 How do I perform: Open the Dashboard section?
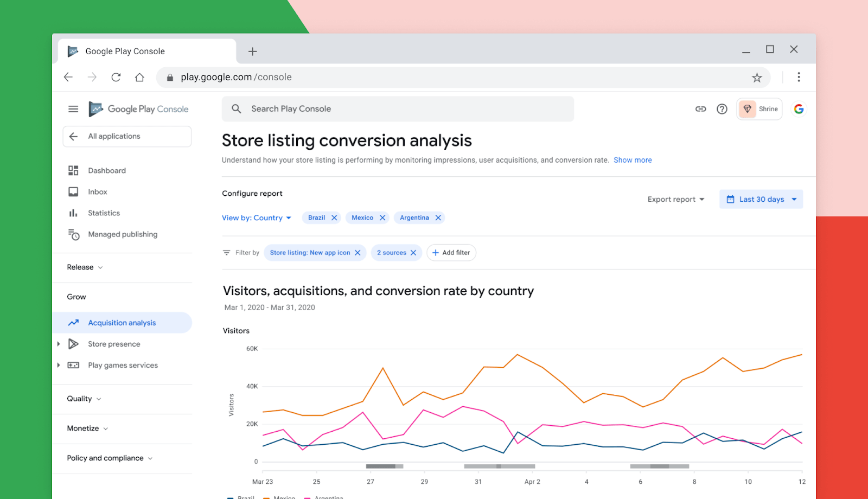pos(106,170)
